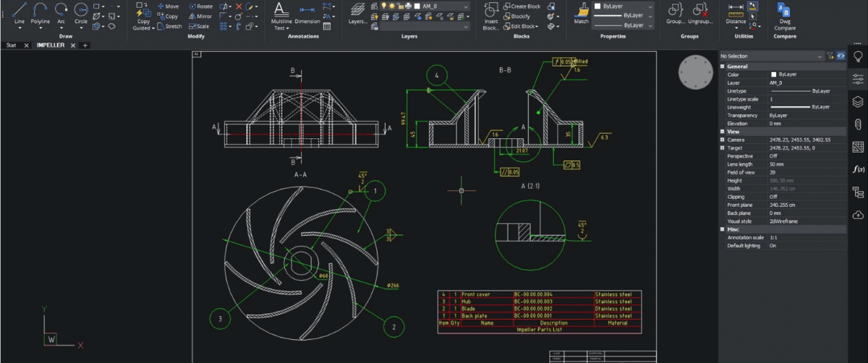Collapse the General properties section
Image resolution: width=868 pixels, height=363 pixels.
pos(722,67)
